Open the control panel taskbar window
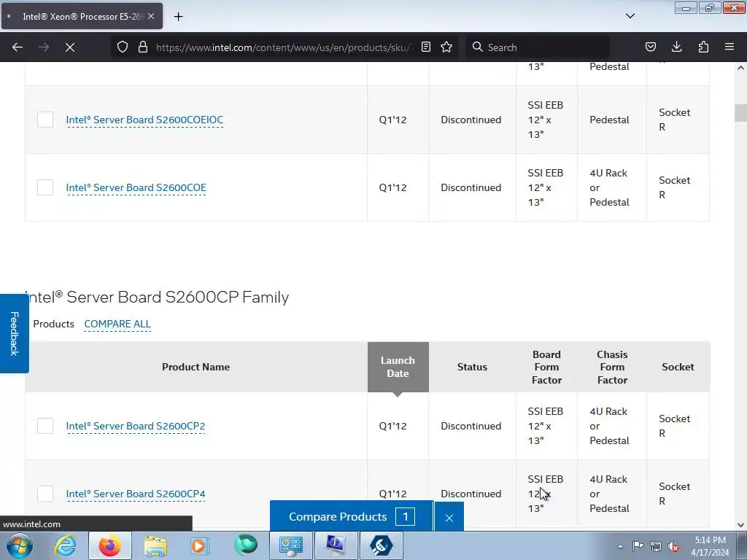747x560 pixels. click(290, 545)
